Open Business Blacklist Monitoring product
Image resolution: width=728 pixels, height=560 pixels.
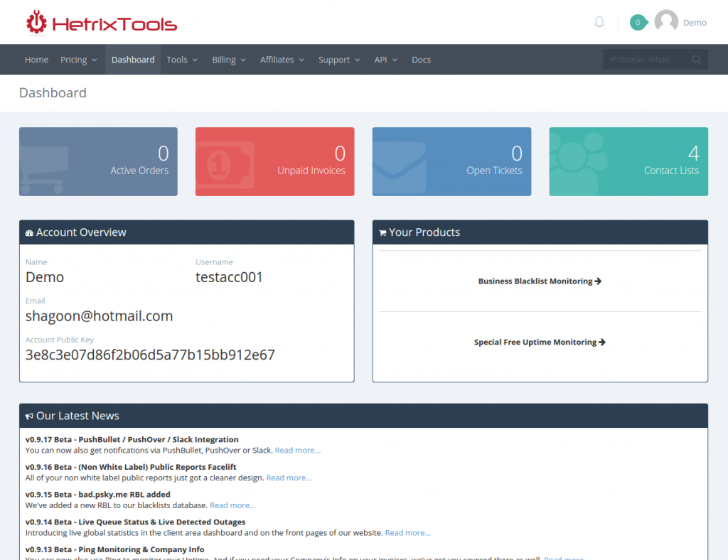tap(540, 281)
